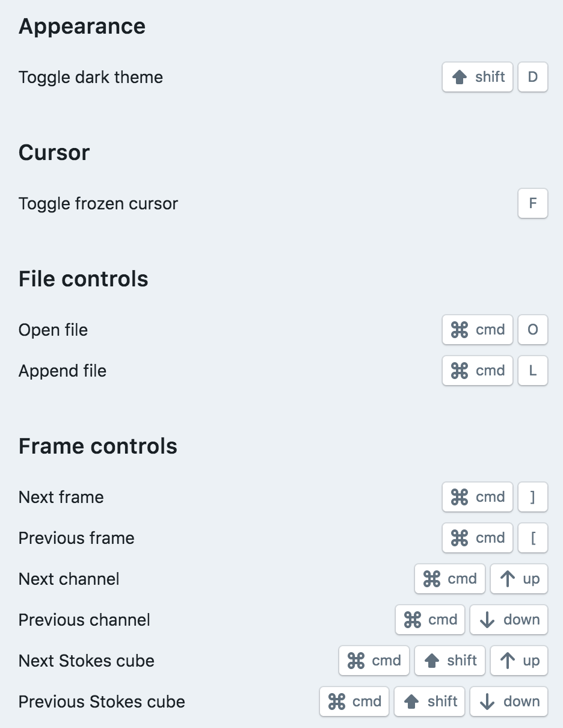This screenshot has width=563, height=728.
Task: Click the L key button for Append file
Action: coord(532,371)
